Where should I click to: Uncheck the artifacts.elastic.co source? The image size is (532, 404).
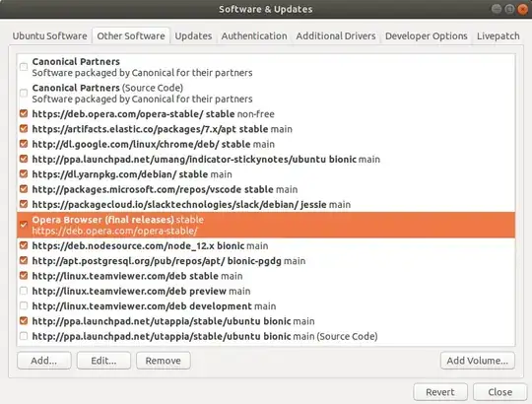pyautogui.click(x=24, y=129)
